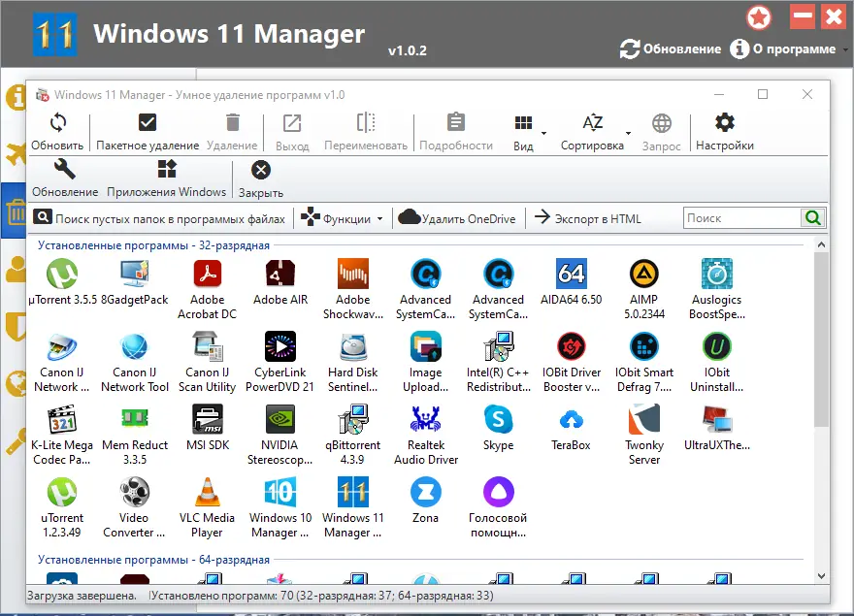Click the program list scrollbar thumb

(821, 340)
